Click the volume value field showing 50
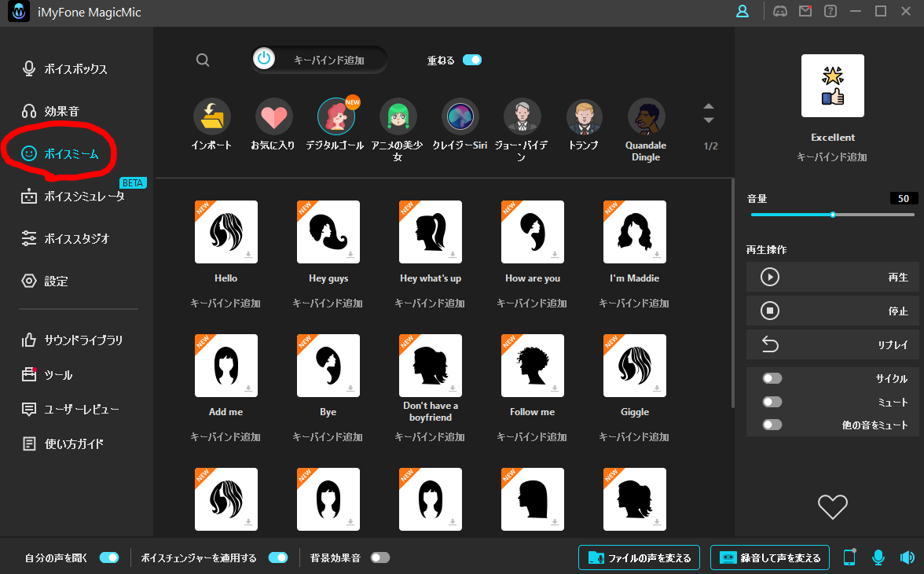 pyautogui.click(x=904, y=198)
